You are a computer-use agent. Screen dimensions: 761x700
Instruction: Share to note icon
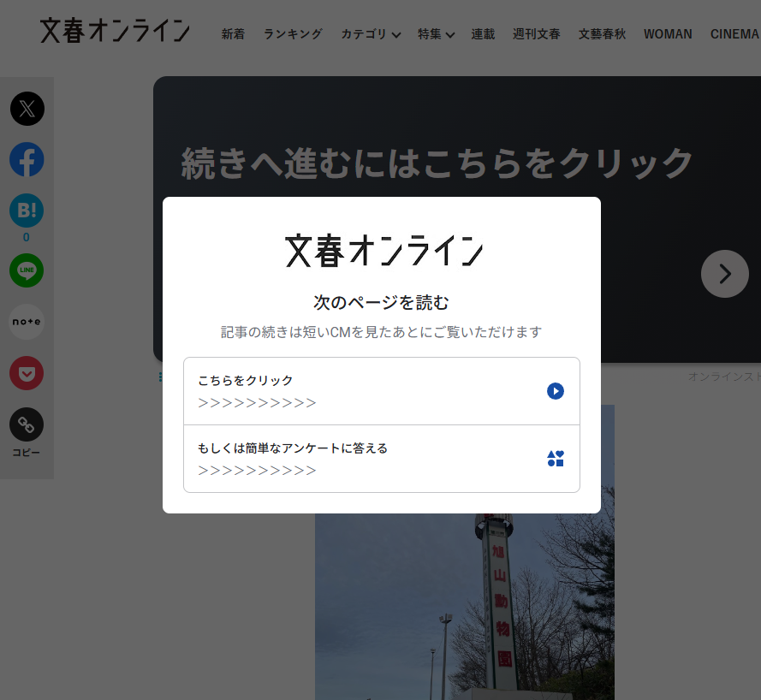point(27,322)
